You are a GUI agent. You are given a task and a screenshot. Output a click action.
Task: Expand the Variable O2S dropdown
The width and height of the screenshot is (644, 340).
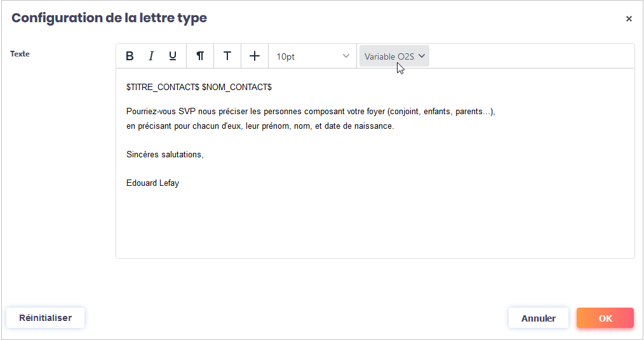point(394,56)
